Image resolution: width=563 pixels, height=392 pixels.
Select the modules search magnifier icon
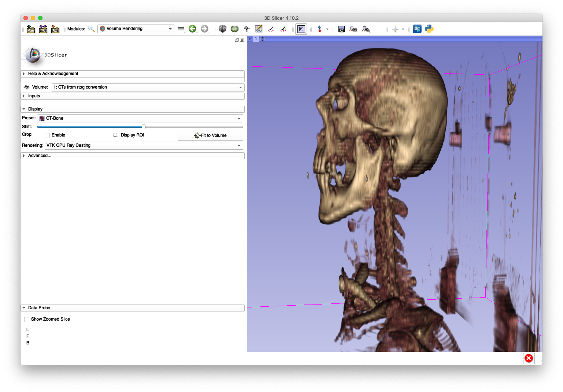91,29
